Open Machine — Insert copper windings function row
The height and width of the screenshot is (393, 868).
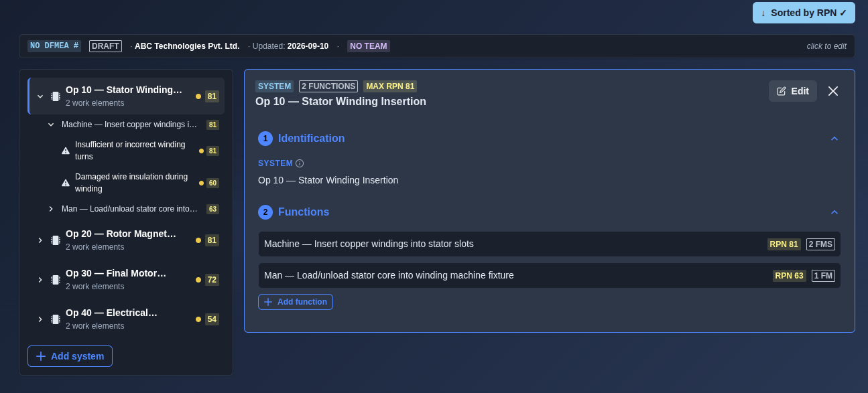pos(550,244)
